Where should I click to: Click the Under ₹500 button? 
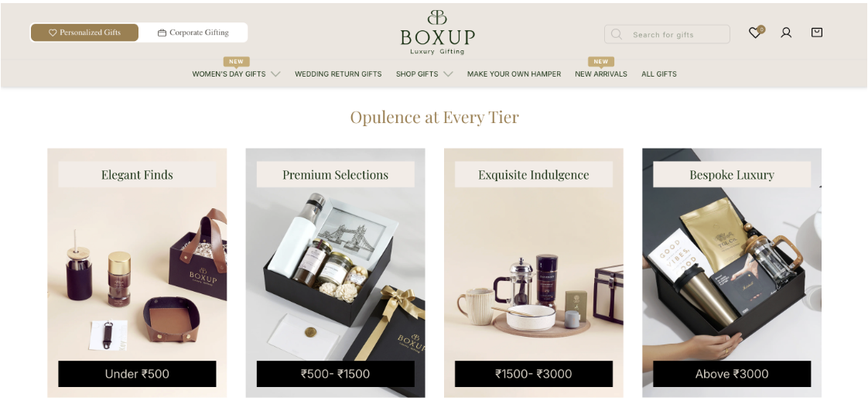(x=137, y=374)
